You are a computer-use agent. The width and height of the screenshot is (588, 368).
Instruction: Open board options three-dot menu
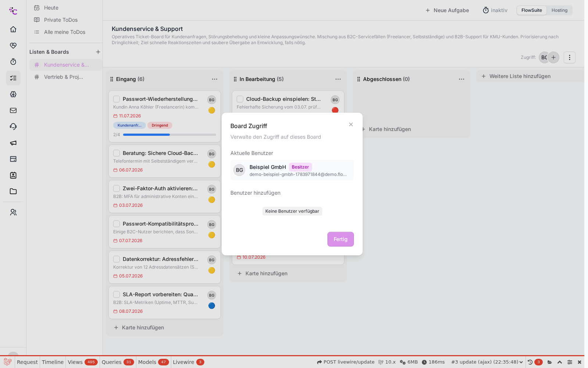(570, 57)
